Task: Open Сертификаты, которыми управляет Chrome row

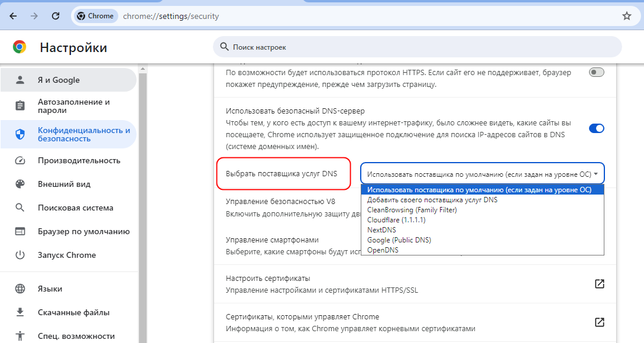Action: pos(415,322)
